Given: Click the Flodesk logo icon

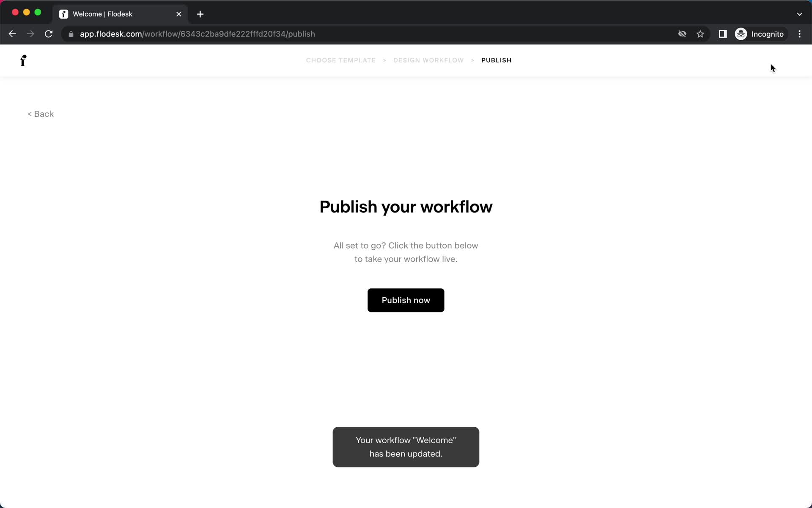Looking at the screenshot, I should point(23,60).
